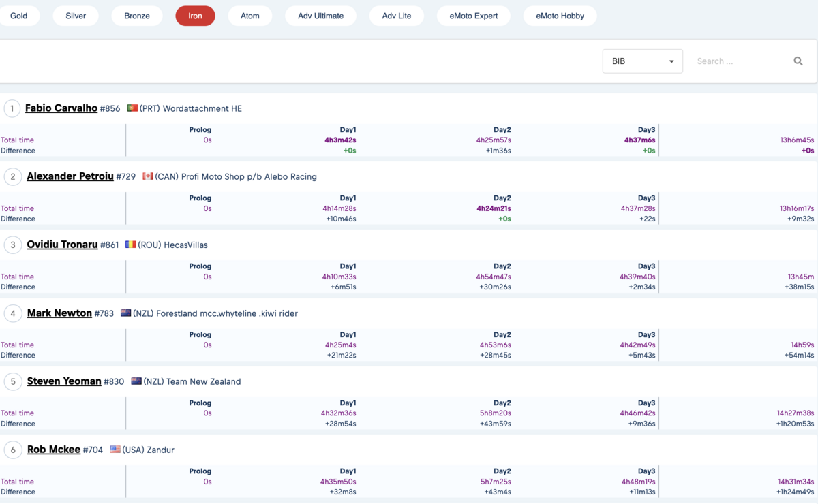
Task: Click team Forestland mcc.whyteline .kiwi rider
Action: (227, 314)
